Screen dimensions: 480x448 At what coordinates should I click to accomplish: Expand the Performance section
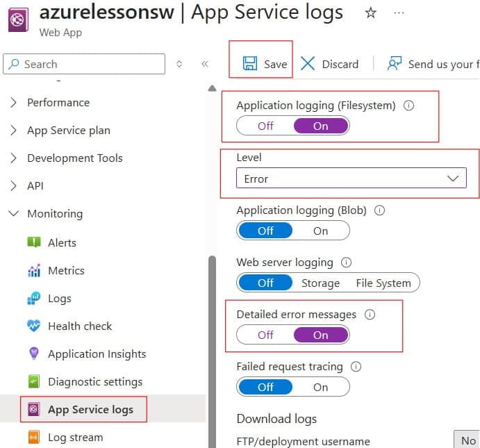(13, 103)
